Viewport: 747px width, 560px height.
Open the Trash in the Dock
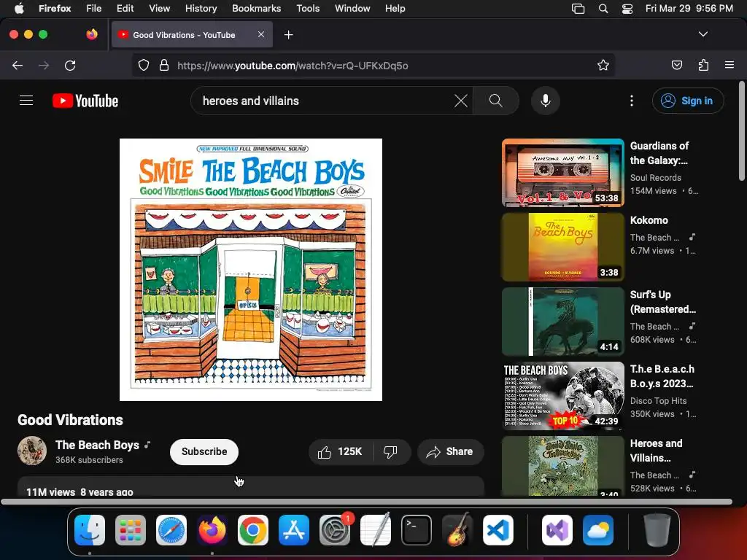tap(657, 530)
